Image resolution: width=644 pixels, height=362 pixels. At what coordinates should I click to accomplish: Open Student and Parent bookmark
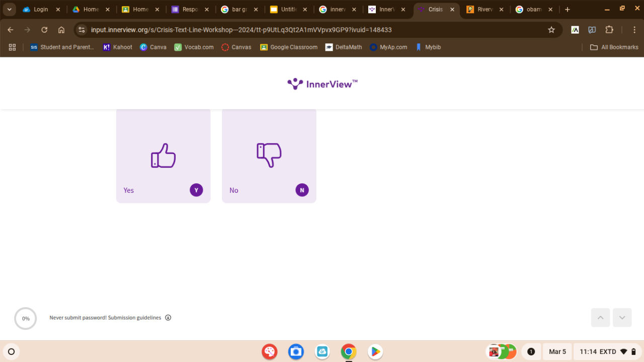(x=62, y=47)
